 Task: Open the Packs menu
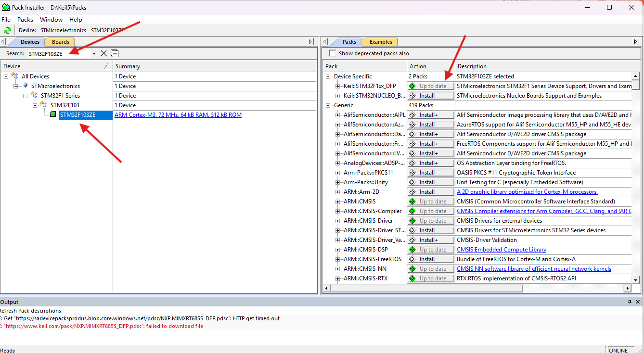[x=25, y=20]
